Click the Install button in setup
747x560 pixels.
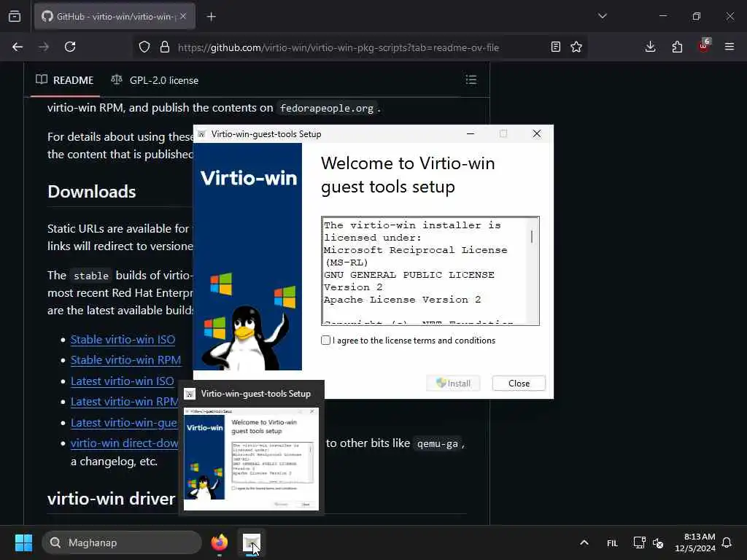[x=453, y=384]
